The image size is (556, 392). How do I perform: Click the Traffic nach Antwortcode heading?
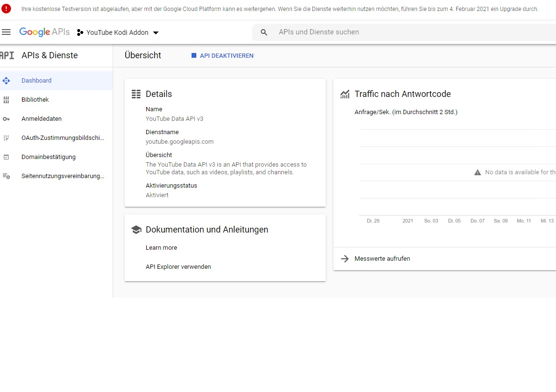tap(403, 94)
